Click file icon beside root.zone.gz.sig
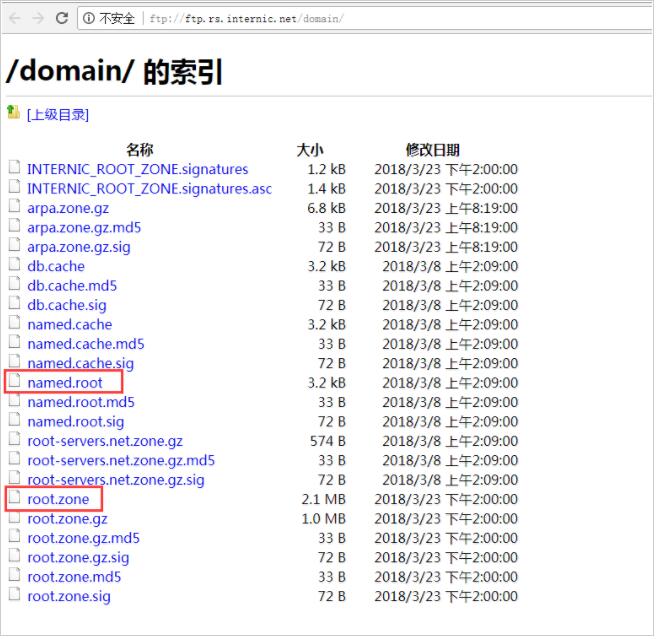Image resolution: width=656 pixels, height=639 pixels. pos(14,555)
